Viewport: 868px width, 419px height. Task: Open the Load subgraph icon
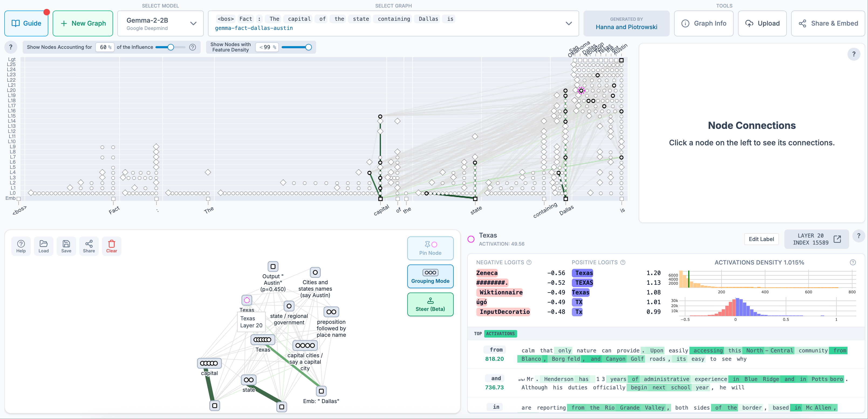click(43, 246)
